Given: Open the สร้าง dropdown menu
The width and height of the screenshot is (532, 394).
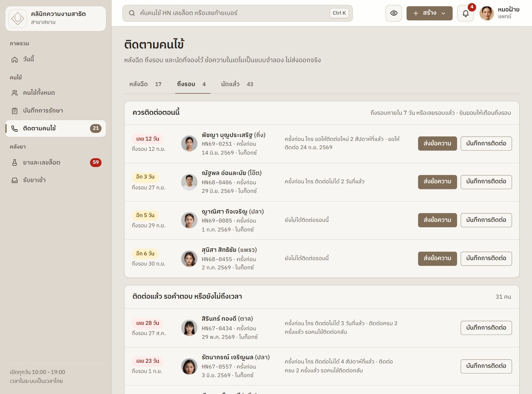Looking at the screenshot, I should 429,13.
